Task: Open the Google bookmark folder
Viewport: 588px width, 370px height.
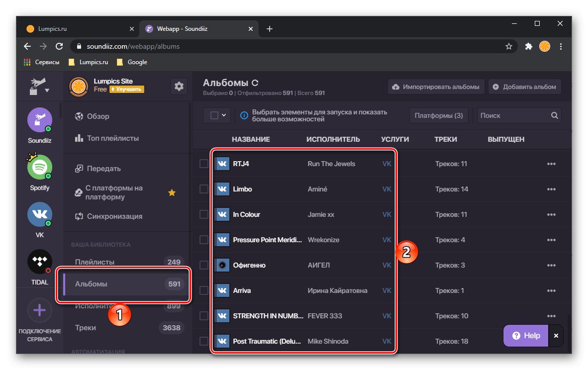Action: pos(132,62)
